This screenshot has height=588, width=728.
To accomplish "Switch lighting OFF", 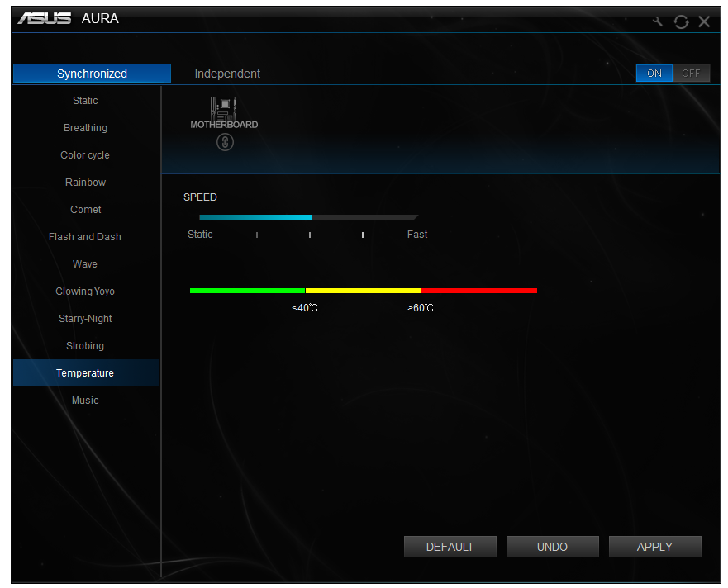I will (x=691, y=73).
